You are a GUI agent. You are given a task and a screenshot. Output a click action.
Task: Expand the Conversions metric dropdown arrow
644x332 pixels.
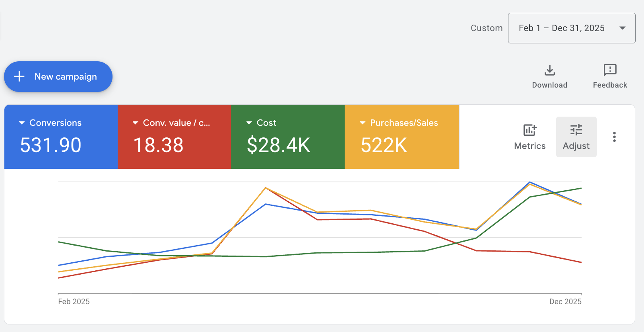point(22,123)
